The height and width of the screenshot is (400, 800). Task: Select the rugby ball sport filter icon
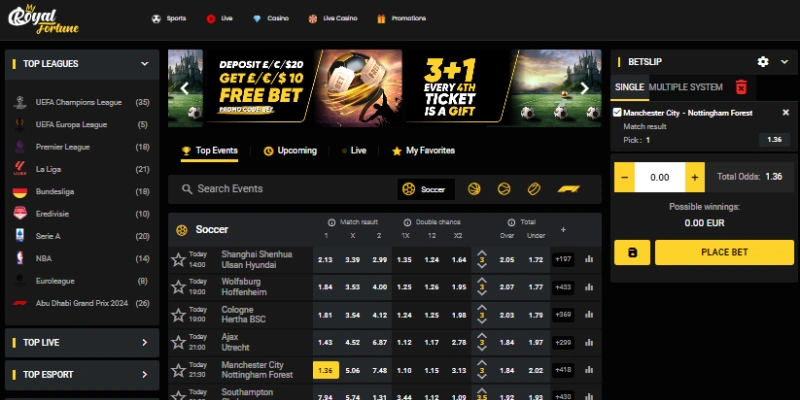pos(534,189)
